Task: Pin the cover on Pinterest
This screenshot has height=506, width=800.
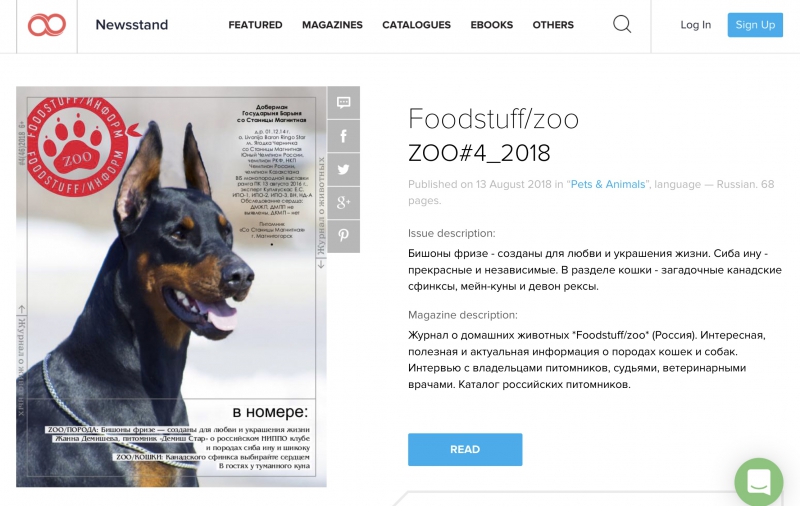Action: (343, 236)
